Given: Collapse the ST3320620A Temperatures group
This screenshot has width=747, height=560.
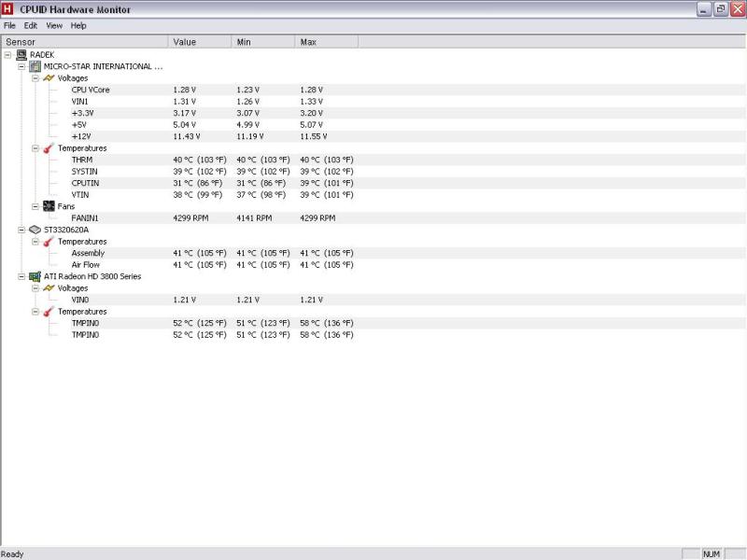Looking at the screenshot, I should tap(35, 242).
